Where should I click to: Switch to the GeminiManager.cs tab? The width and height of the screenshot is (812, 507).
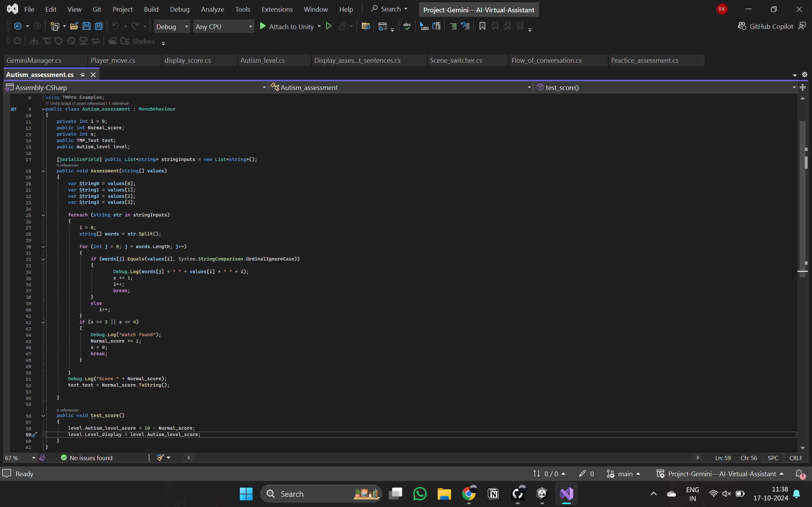click(34, 60)
